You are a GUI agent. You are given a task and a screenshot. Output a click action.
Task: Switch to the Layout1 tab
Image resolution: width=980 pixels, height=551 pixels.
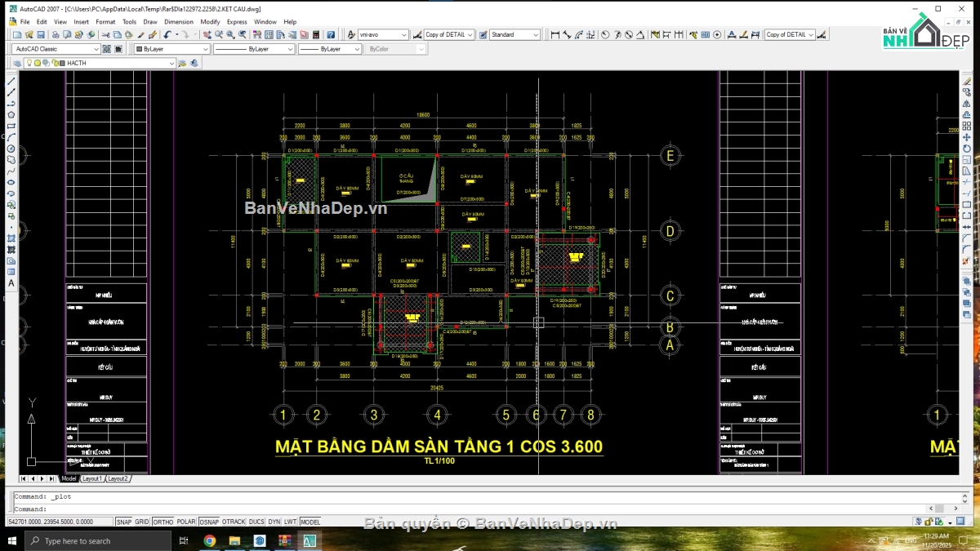coord(91,478)
